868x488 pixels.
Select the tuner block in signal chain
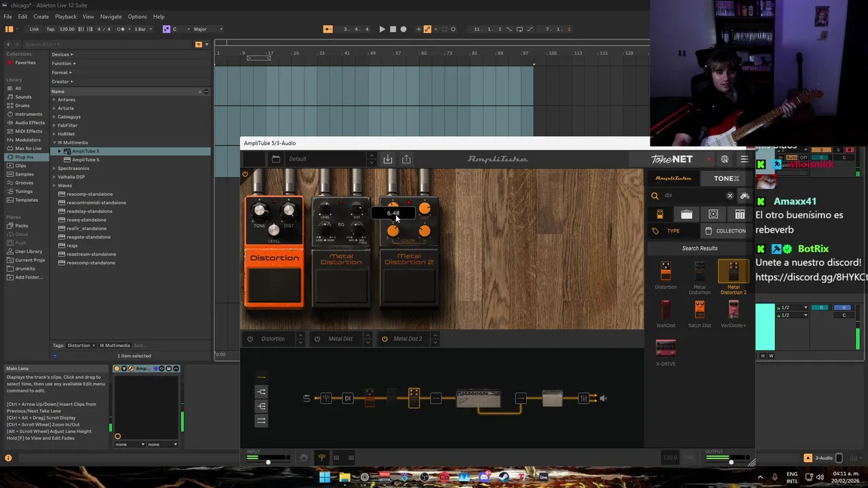point(326,399)
